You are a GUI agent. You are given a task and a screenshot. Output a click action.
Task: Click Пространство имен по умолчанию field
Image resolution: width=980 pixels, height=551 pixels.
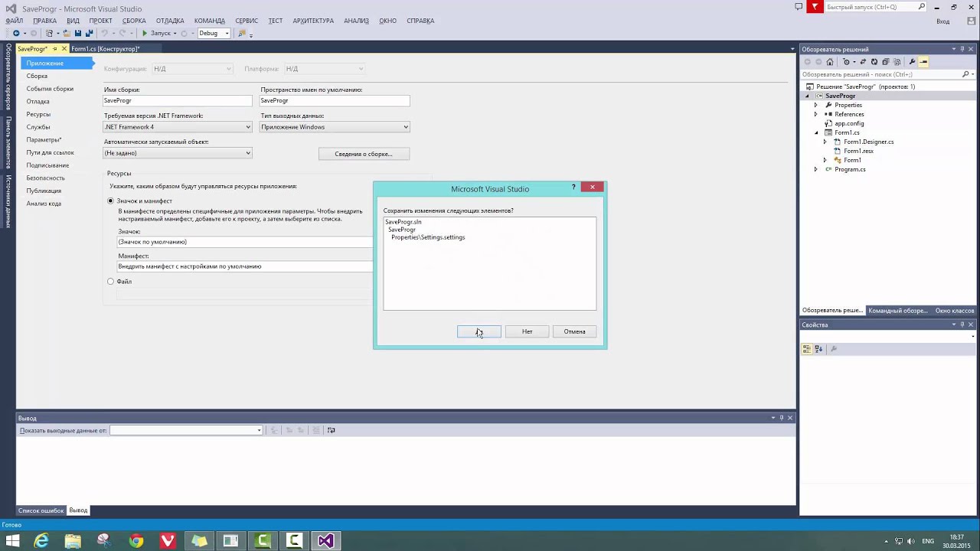coord(335,101)
